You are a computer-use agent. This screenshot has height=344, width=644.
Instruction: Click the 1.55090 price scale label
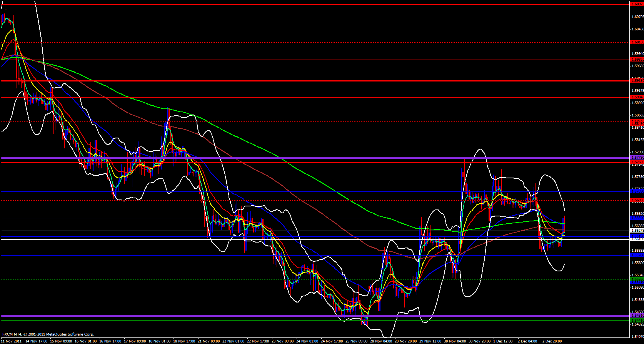637,287
